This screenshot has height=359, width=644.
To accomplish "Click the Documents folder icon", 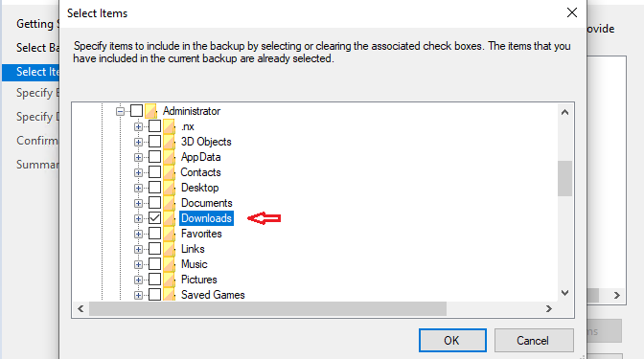I will (169, 203).
